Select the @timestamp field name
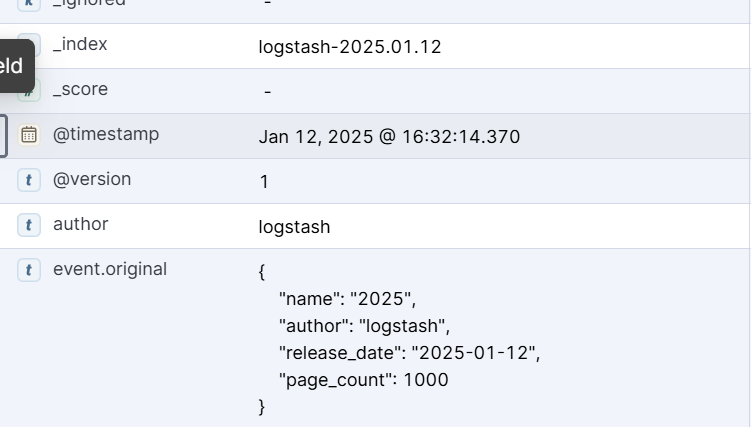751x427 pixels. (x=105, y=135)
